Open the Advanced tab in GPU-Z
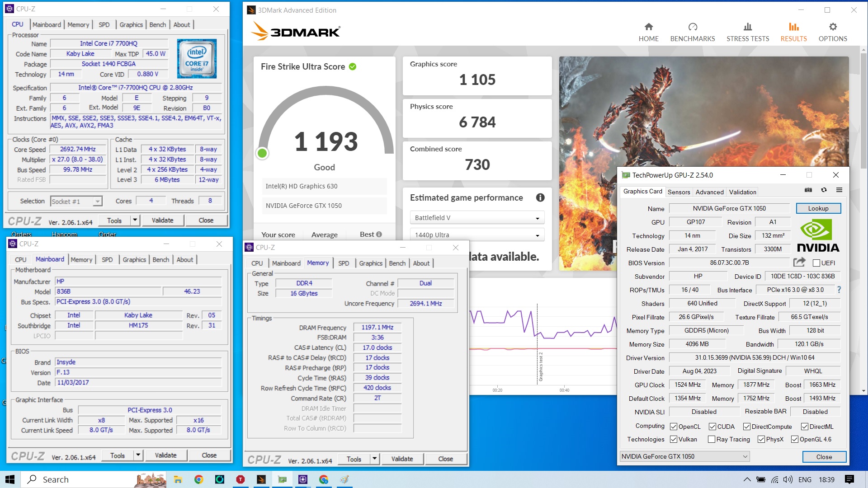868x488 pixels. pos(709,192)
